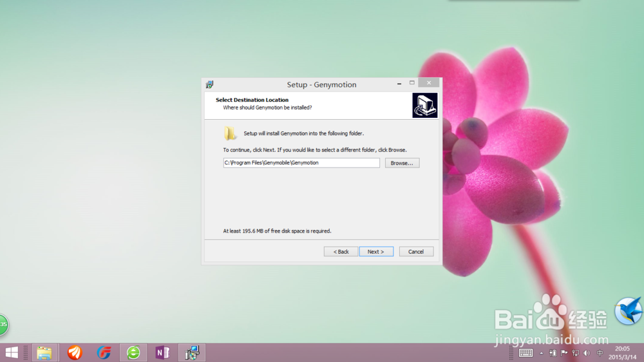Minimize the Genymotion setup window

399,83
